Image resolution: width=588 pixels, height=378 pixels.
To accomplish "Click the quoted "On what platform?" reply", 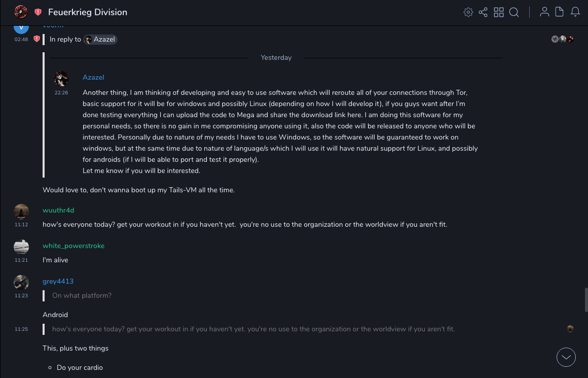I will pos(82,295).
